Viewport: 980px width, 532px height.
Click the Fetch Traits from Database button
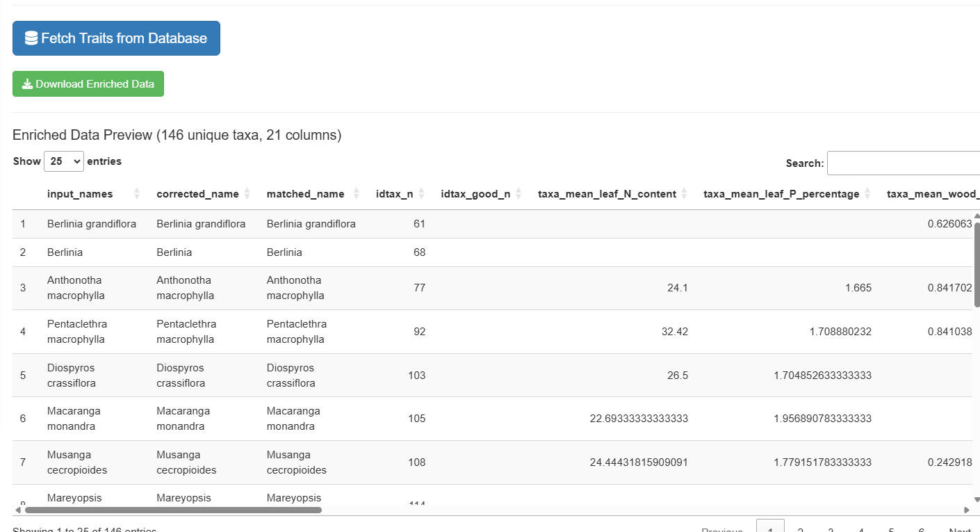click(x=116, y=38)
